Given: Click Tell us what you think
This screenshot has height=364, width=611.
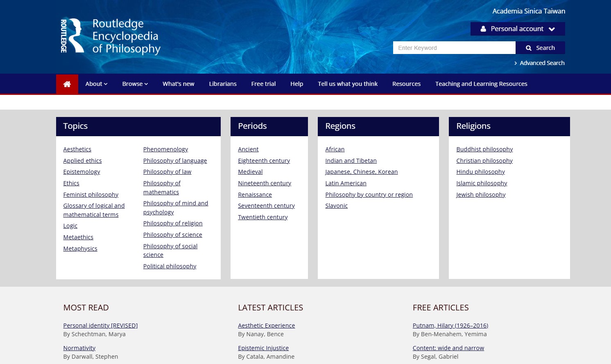Looking at the screenshot, I should coord(348,84).
